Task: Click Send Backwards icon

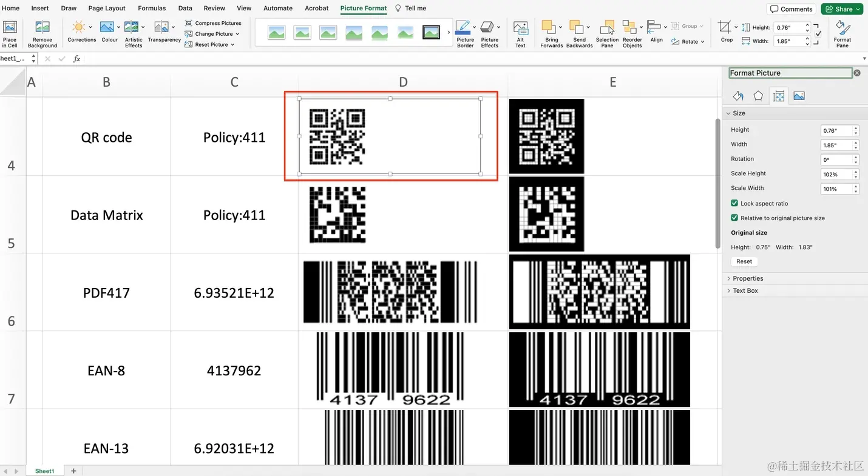Action: tap(577, 27)
